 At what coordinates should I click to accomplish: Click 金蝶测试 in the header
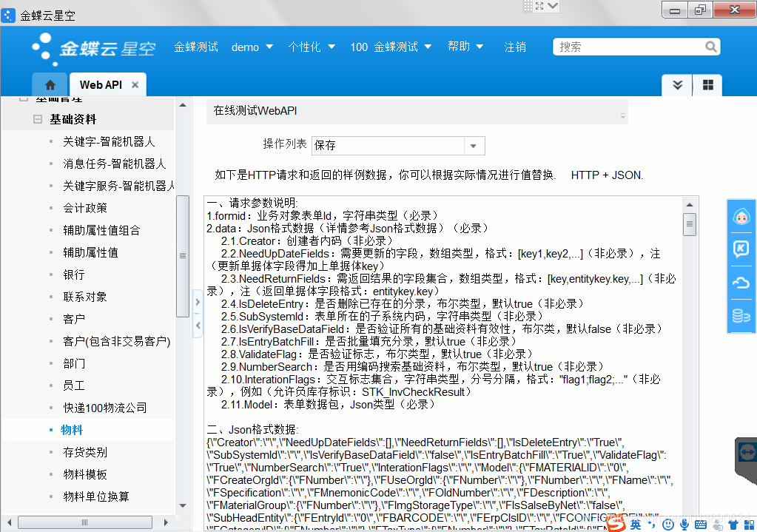196,47
